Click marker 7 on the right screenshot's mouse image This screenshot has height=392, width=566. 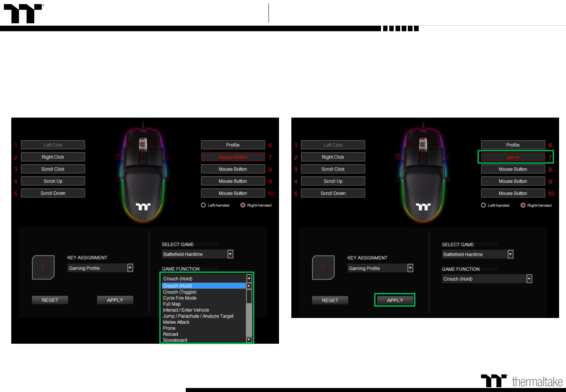pyautogui.click(x=398, y=156)
